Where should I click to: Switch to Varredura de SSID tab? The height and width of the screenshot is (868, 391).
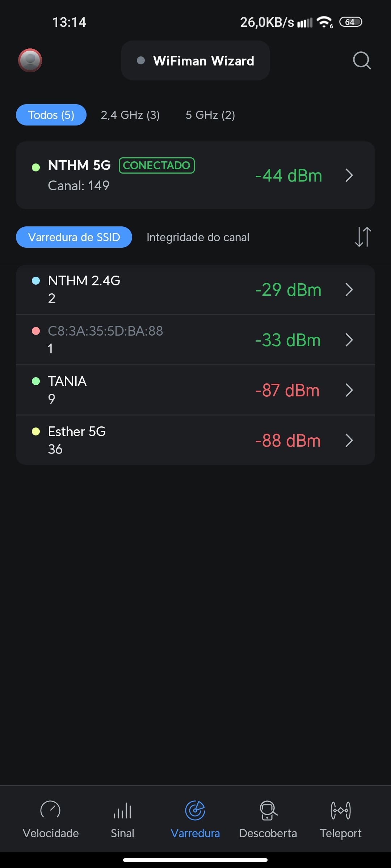[74, 237]
